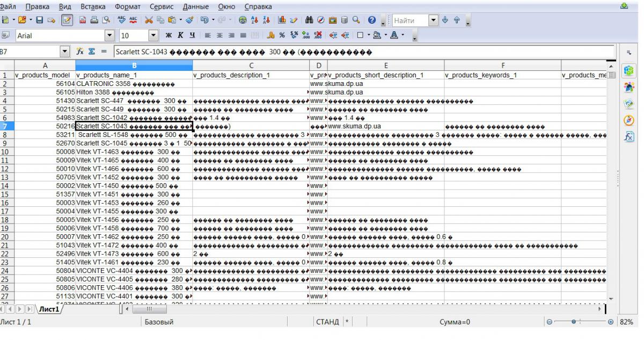Open the Font Size dropdown
644x340 pixels.
pos(152,36)
